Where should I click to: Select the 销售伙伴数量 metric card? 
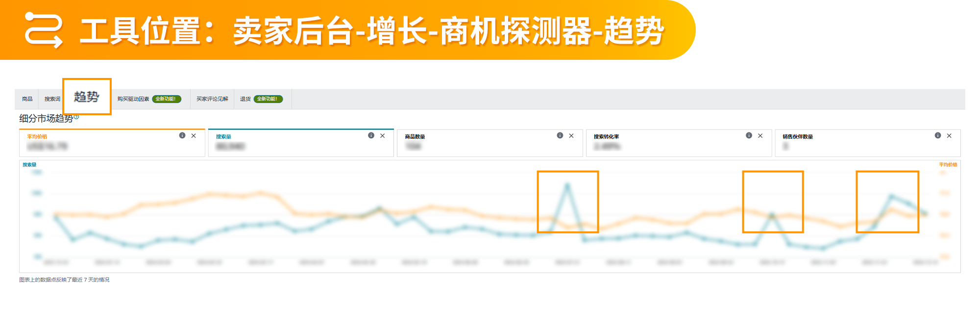pyautogui.click(x=867, y=143)
